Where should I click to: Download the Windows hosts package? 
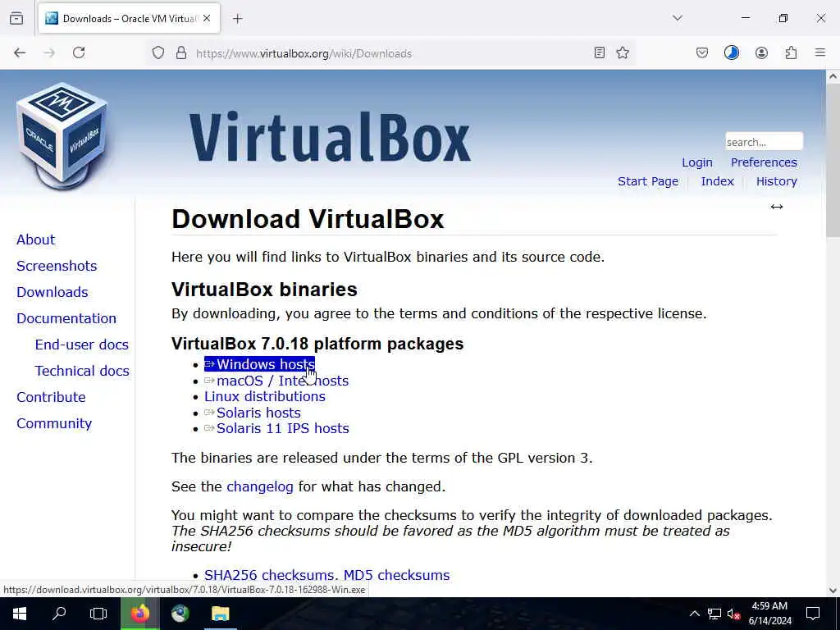click(x=259, y=364)
